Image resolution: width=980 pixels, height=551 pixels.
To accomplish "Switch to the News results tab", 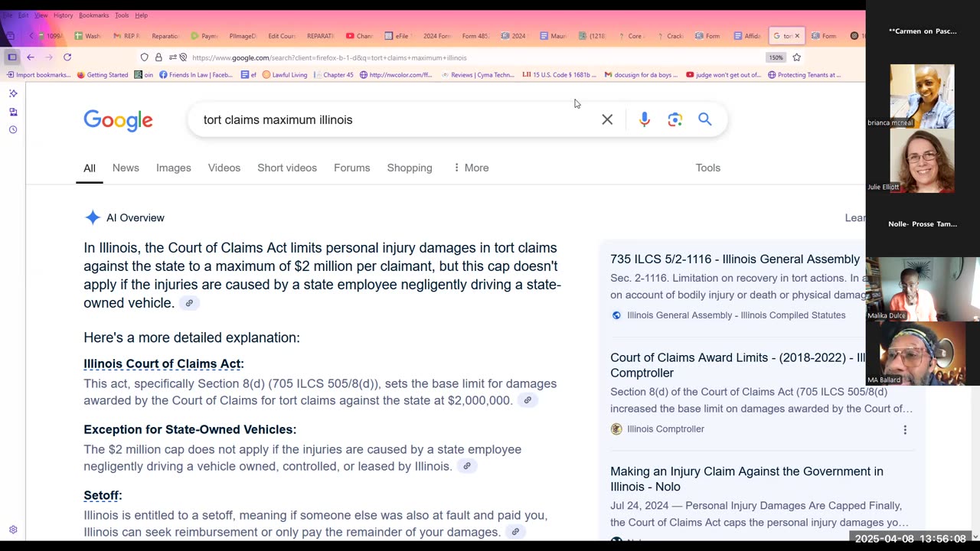I will point(126,168).
